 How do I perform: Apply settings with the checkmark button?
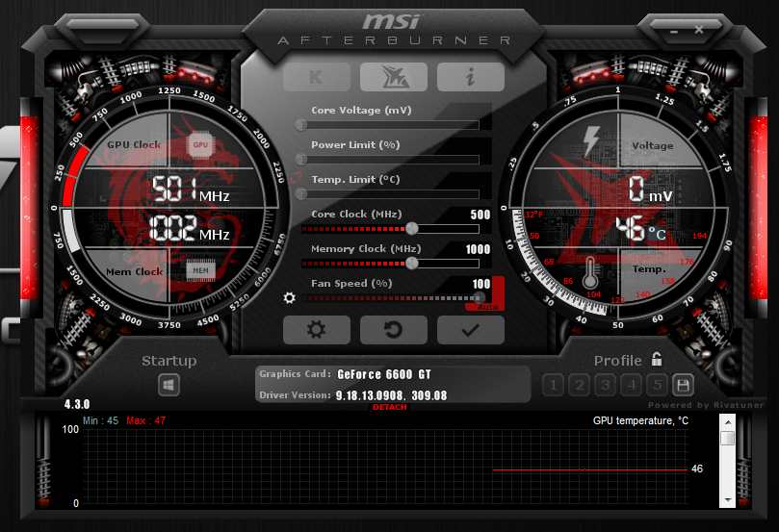(470, 330)
